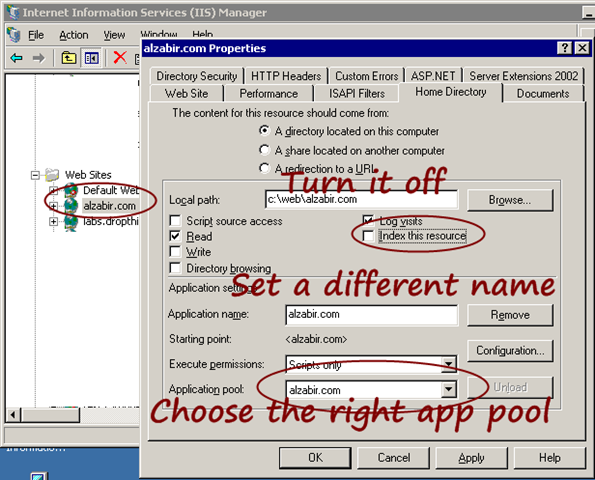Enable the Script source access checkbox
The height and width of the screenshot is (480, 595).
(175, 220)
